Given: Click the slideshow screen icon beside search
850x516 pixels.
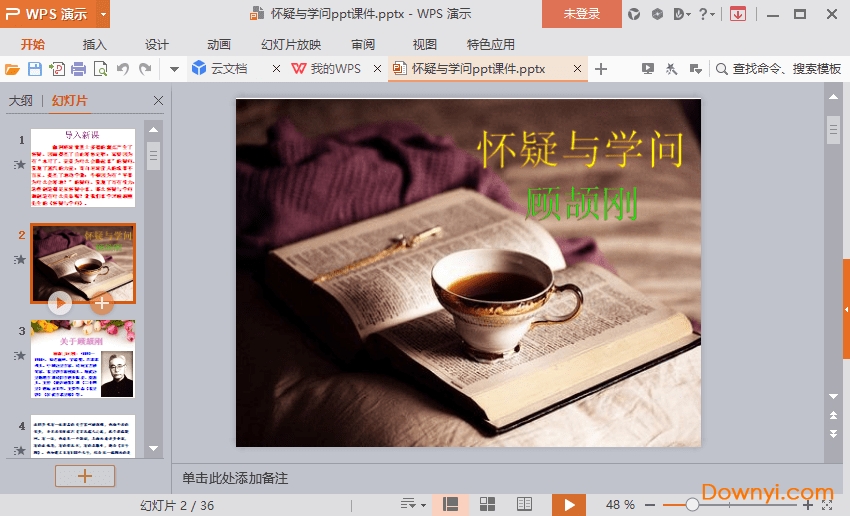Looking at the screenshot, I should click(648, 69).
